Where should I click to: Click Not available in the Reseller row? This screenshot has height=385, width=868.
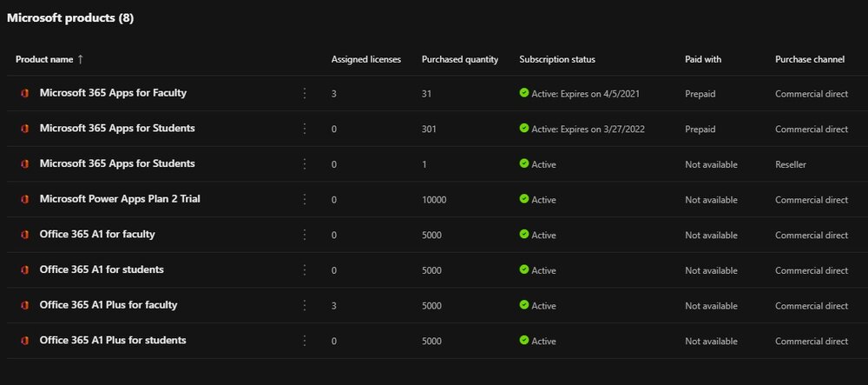point(712,164)
